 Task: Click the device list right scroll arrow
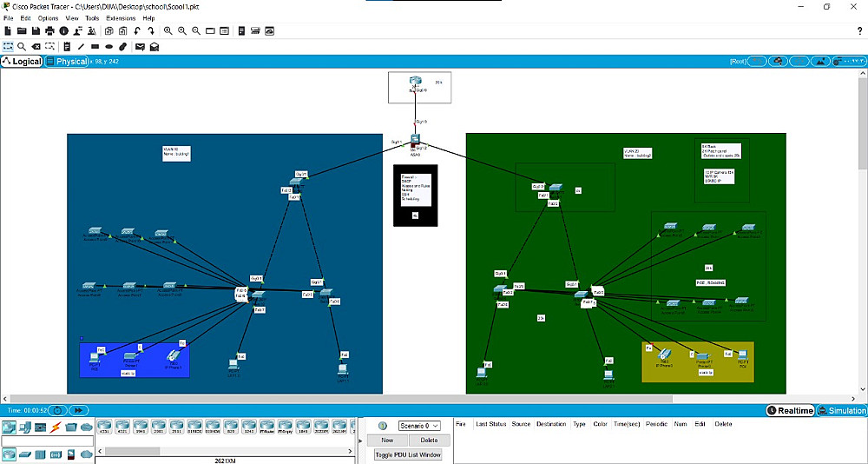(x=350, y=451)
